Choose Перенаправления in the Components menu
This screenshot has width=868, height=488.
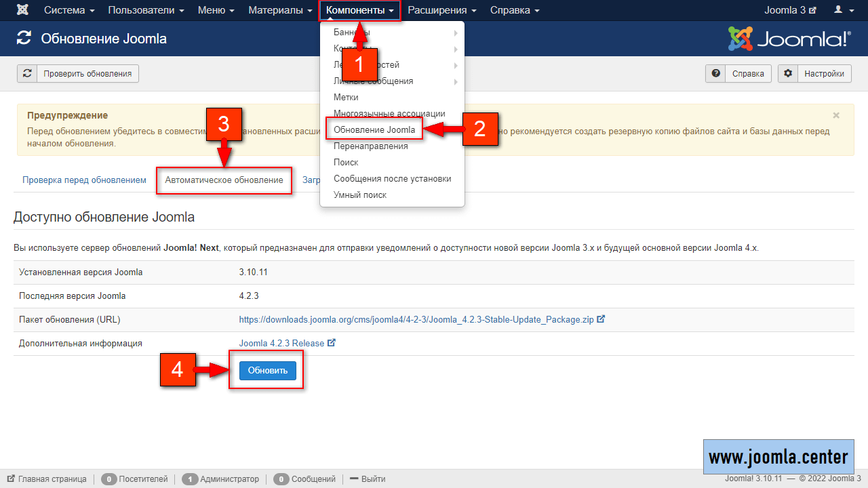(370, 146)
